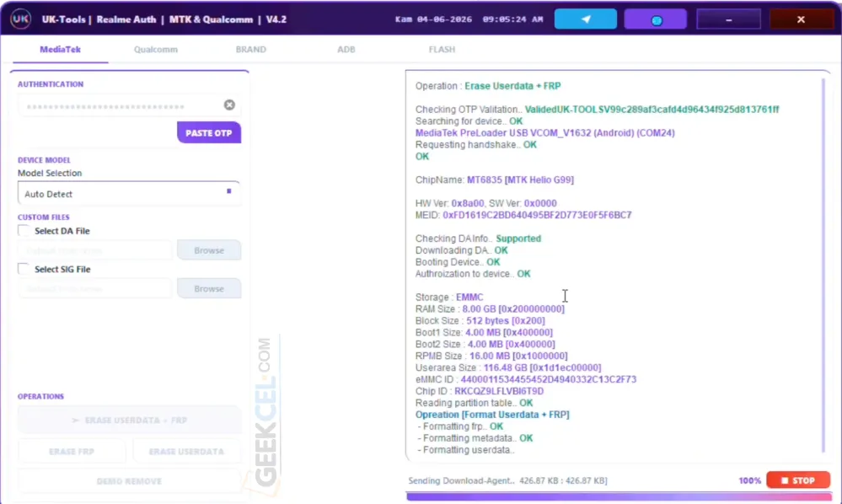
Task: Stop the running operation
Action: (x=798, y=480)
